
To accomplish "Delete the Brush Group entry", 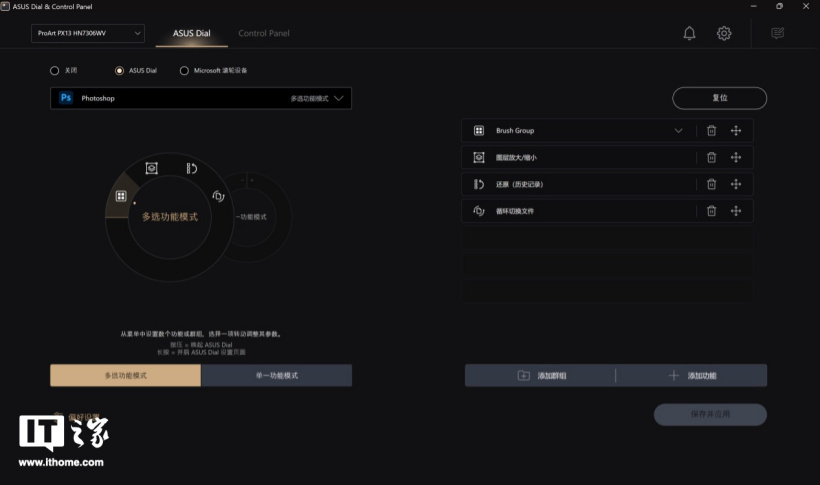I will pyautogui.click(x=711, y=131).
